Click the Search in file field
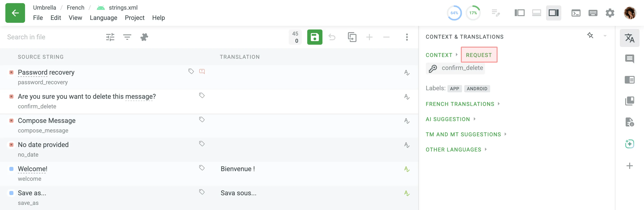Image resolution: width=644 pixels, height=210 pixels. pyautogui.click(x=50, y=37)
